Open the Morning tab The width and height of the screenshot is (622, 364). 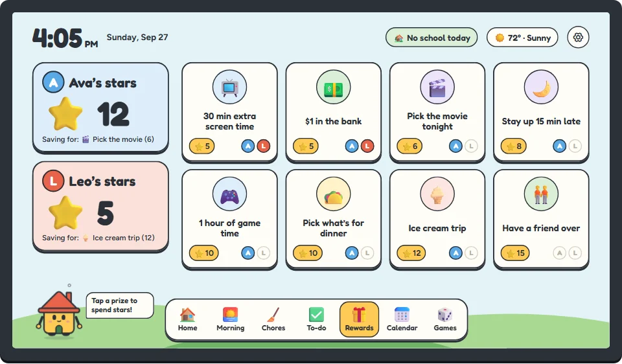231,319
